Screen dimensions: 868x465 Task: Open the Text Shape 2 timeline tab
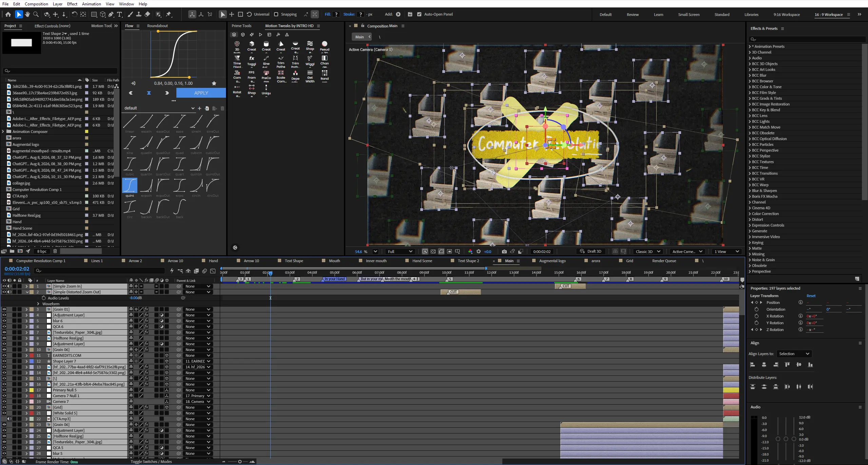click(x=468, y=261)
